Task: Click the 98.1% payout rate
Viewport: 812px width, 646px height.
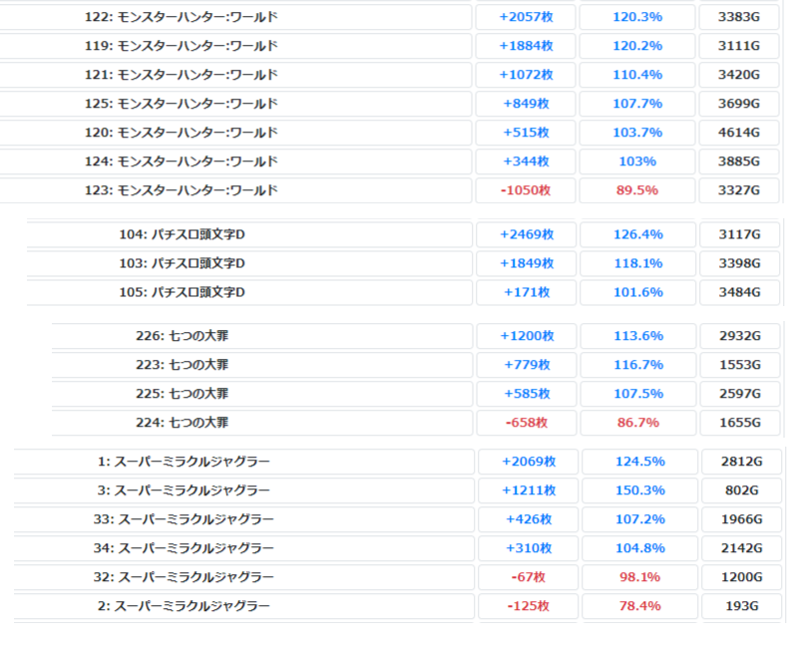Action: coord(640,578)
